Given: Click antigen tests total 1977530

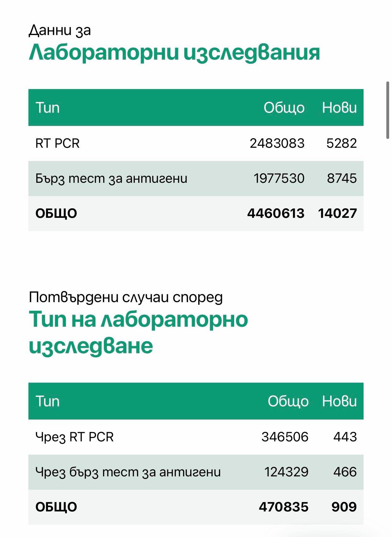Looking at the screenshot, I should [x=279, y=178].
